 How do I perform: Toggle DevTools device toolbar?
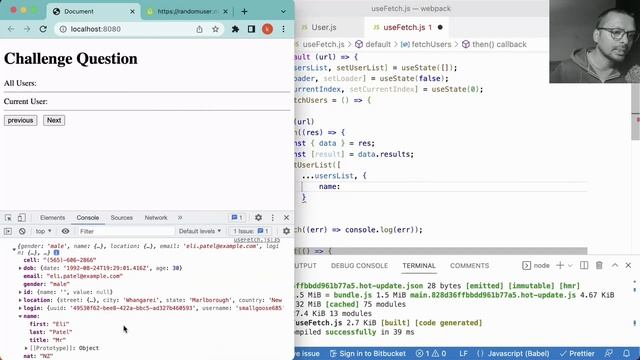(21, 218)
